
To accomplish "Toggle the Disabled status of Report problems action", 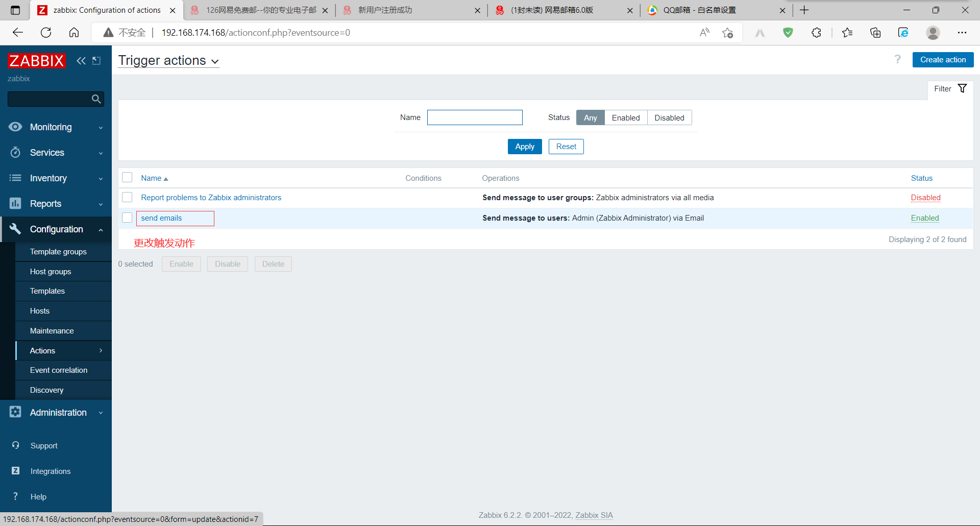I will (x=925, y=198).
